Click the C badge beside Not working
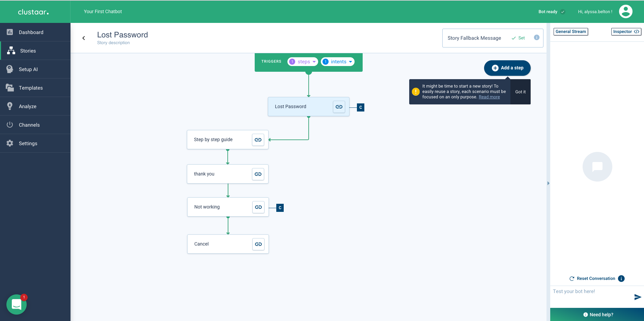Screen dimensions: 644x321 click(280, 208)
